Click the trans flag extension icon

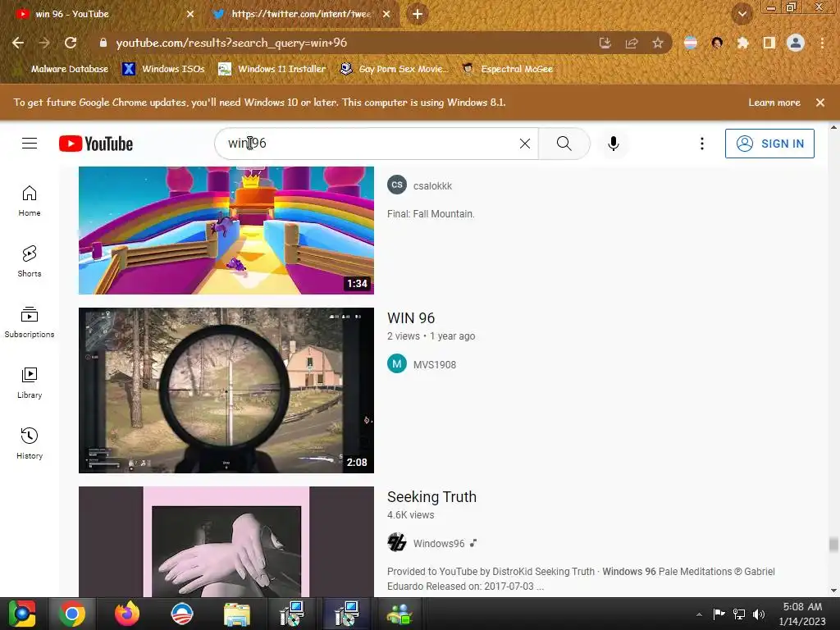(x=691, y=43)
